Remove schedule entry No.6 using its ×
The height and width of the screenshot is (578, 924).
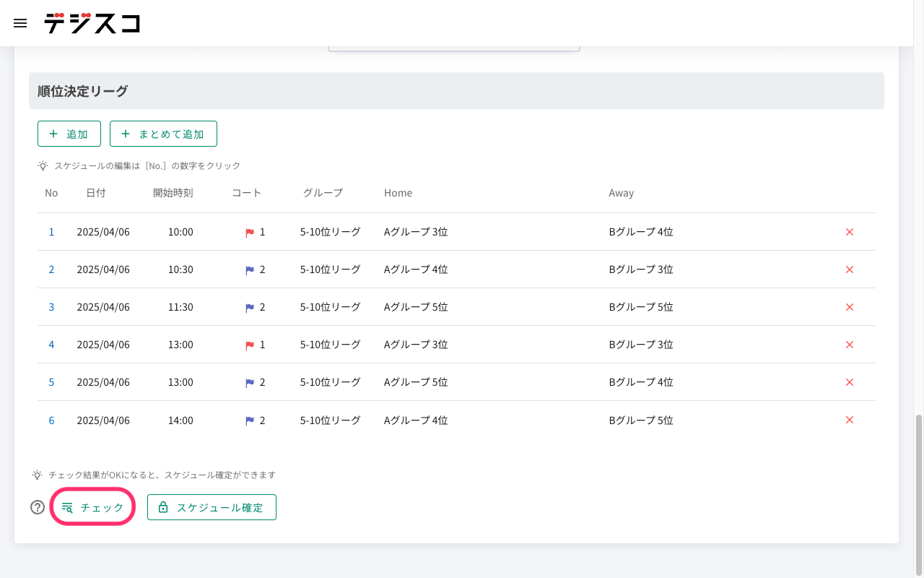click(x=850, y=420)
